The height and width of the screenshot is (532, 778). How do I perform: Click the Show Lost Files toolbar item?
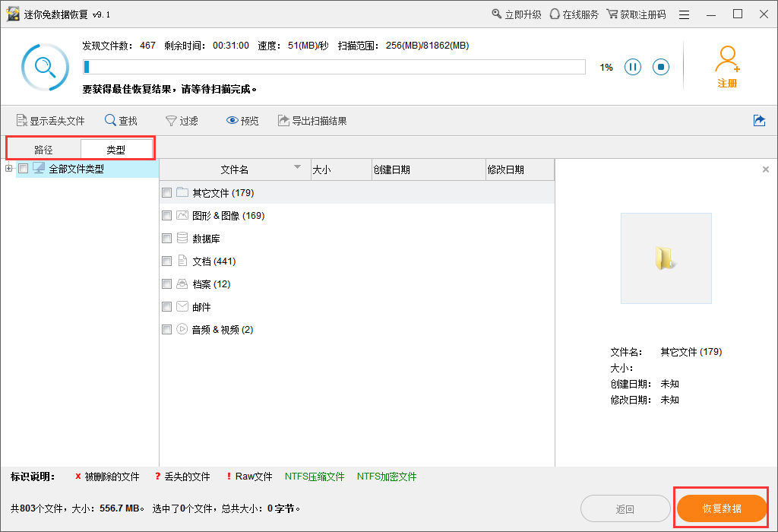point(50,121)
